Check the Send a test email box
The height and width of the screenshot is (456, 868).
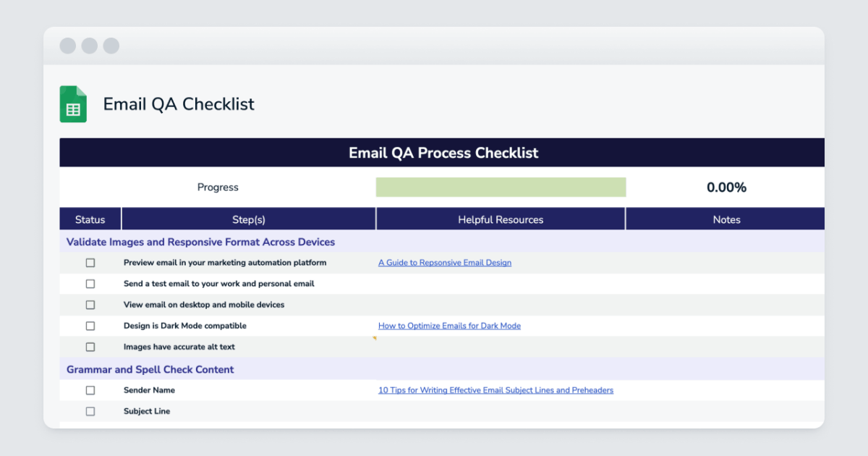[90, 284]
